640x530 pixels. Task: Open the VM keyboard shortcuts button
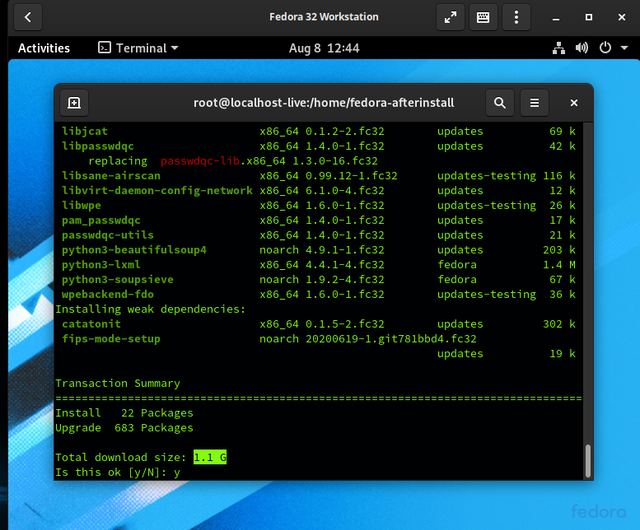coord(483,17)
